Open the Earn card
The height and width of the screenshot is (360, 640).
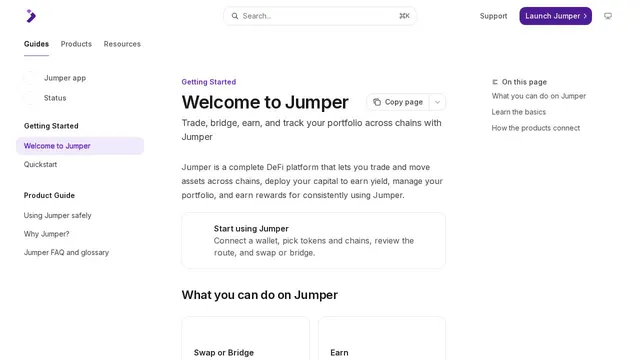[x=382, y=338]
